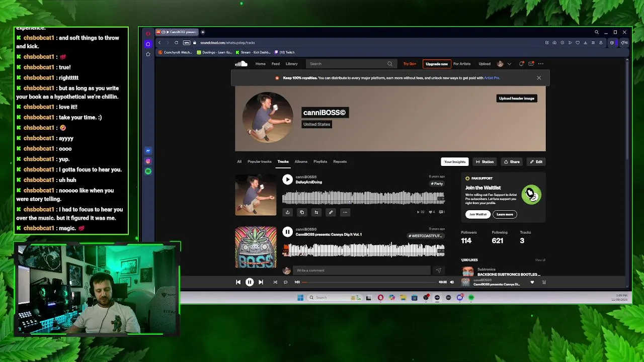Go to Home in SoundCloud navigation
Image resolution: width=644 pixels, height=362 pixels.
[260, 64]
